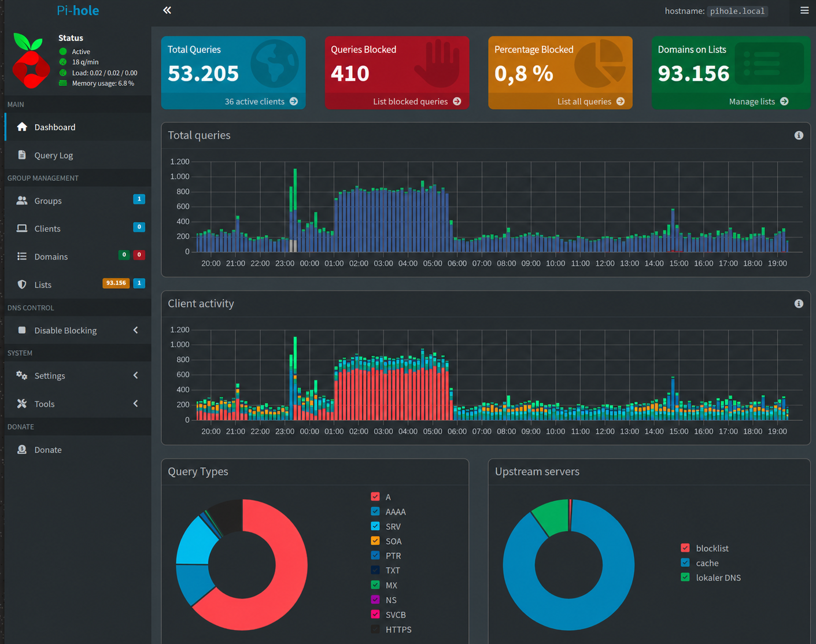Open the hamburger menu at top right
Image resolution: width=816 pixels, height=644 pixels.
[804, 10]
